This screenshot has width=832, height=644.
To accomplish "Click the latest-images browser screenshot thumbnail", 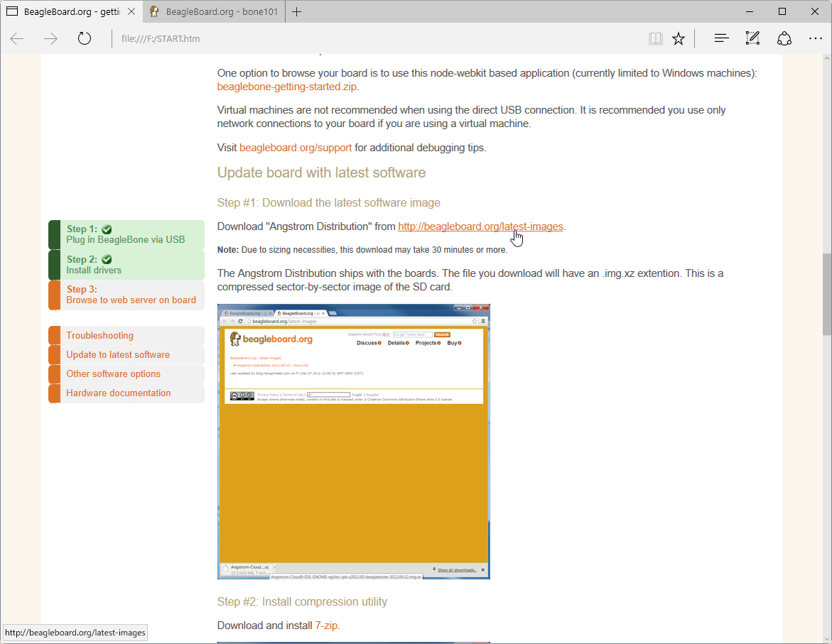I will pos(354,442).
